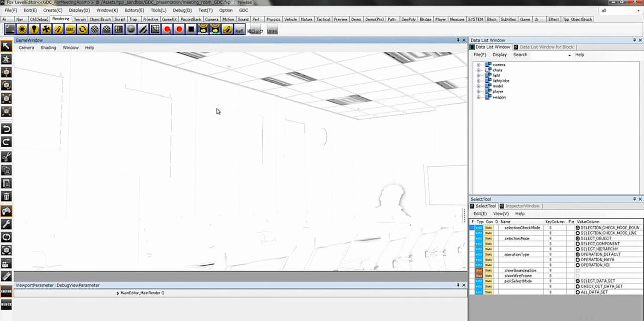The width and height of the screenshot is (644, 321).
Task: Click the black square stop icon
Action: [191, 29]
